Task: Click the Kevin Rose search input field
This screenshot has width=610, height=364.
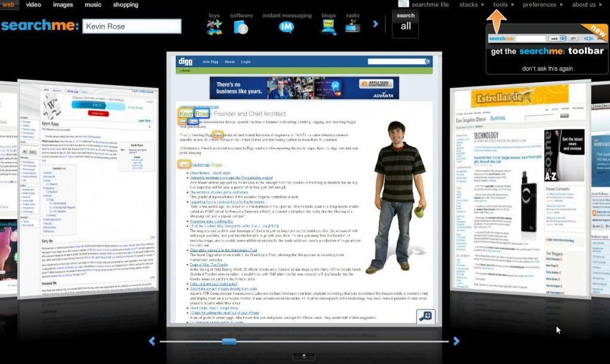Action: 132,26
